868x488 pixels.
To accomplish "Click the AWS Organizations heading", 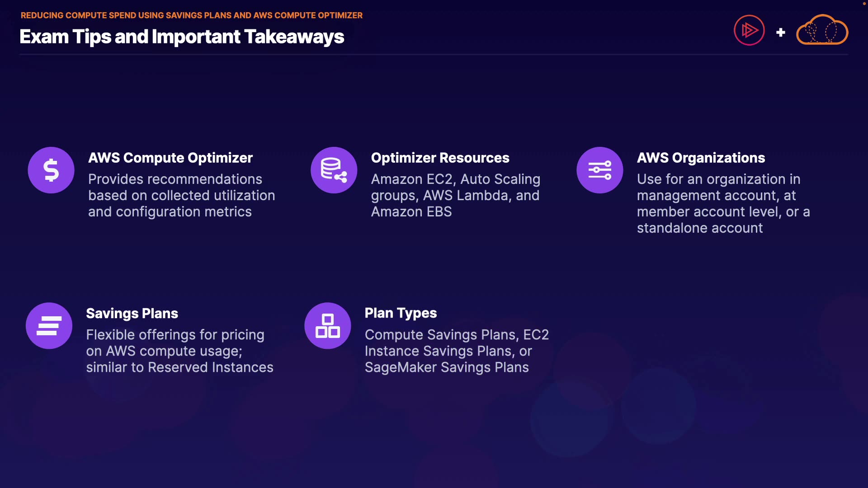I will tap(701, 158).
